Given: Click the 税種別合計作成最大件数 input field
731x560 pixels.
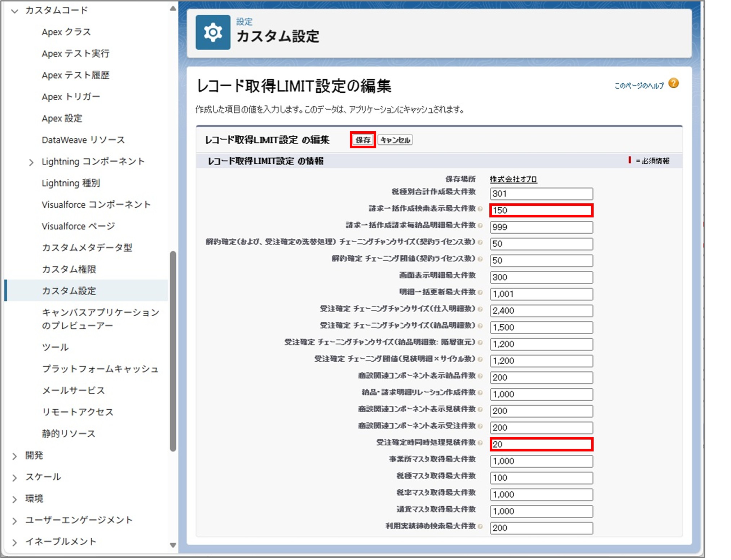Looking at the screenshot, I should pos(541,194).
